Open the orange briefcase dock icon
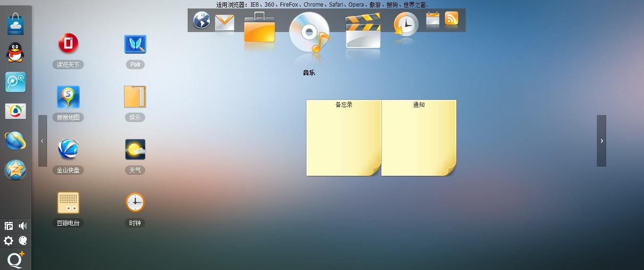Image resolution: width=644 pixels, height=270 pixels. click(x=259, y=29)
